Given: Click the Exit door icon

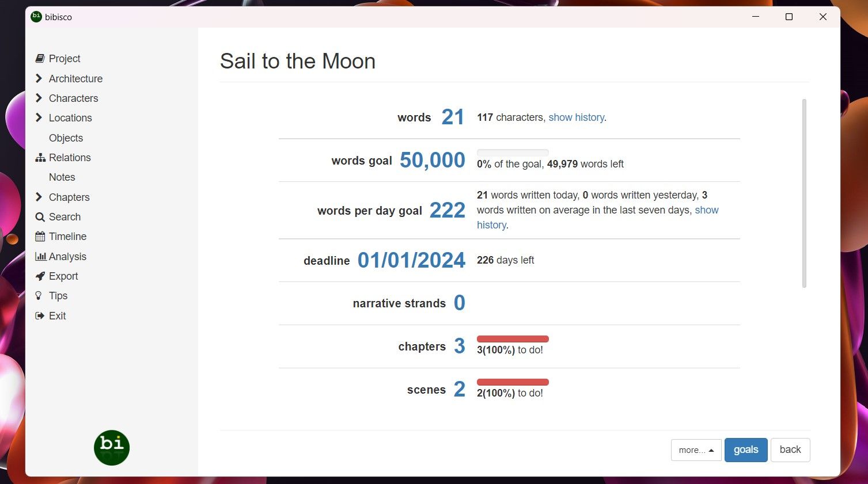Looking at the screenshot, I should [x=40, y=316].
